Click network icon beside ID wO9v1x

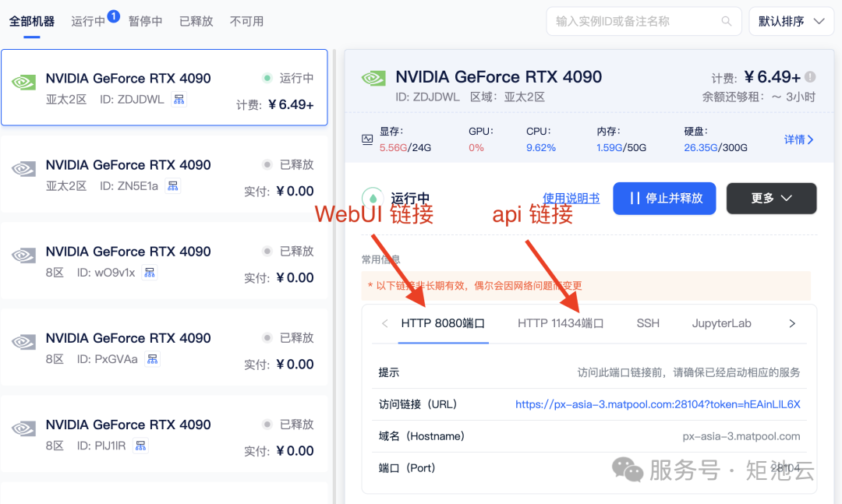149,273
